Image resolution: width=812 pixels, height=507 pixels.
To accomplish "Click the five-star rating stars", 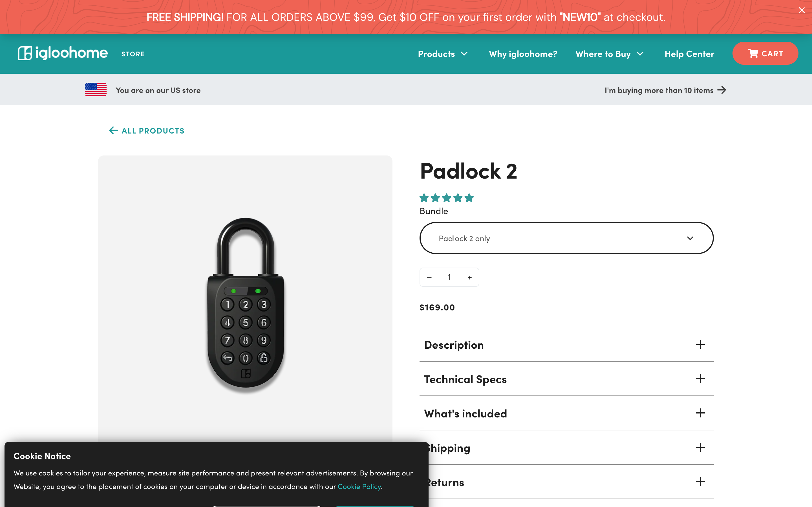I will (x=446, y=198).
